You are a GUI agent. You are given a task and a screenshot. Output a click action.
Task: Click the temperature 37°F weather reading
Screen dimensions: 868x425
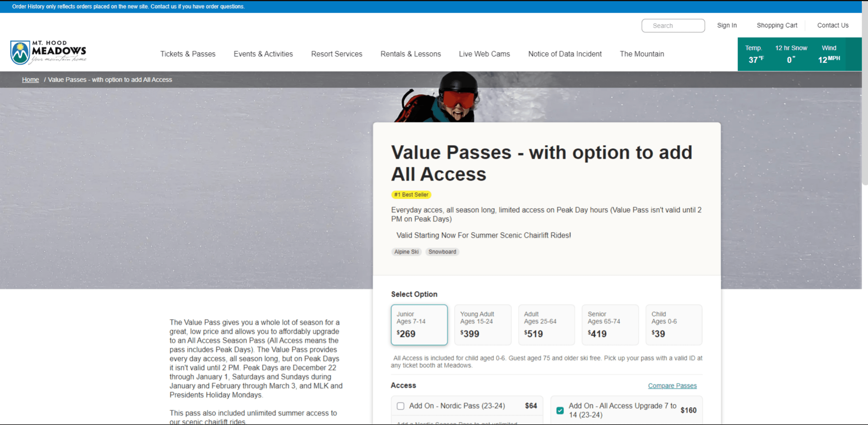pos(756,60)
